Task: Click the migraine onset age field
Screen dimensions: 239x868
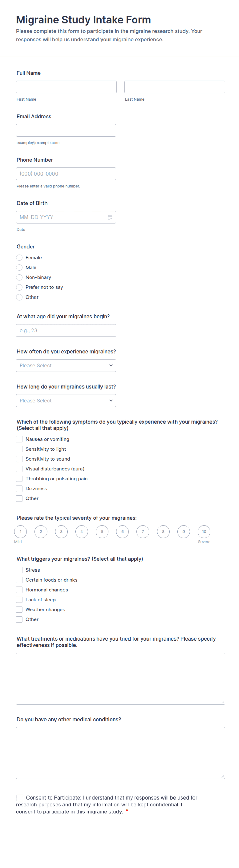Action: pyautogui.click(x=66, y=331)
